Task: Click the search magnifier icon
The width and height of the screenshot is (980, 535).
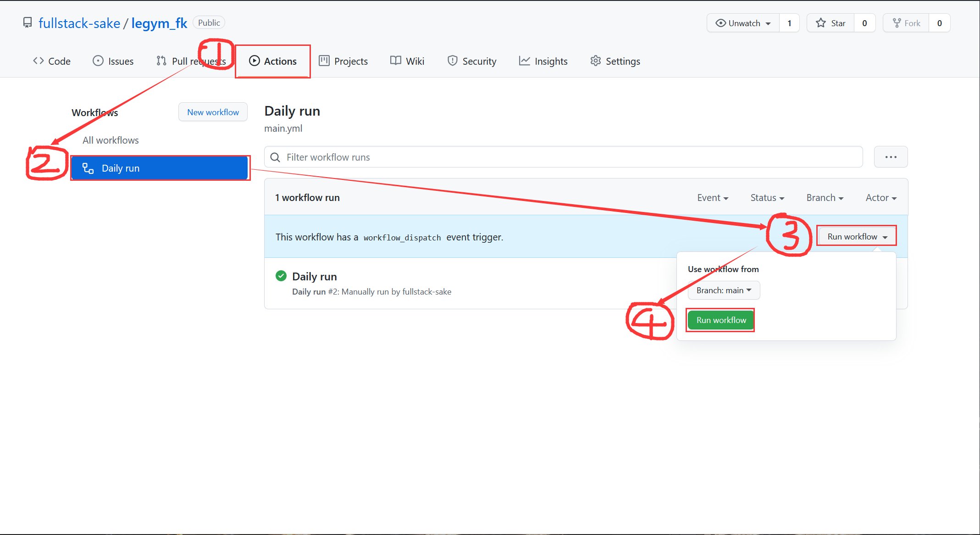Action: (x=275, y=157)
